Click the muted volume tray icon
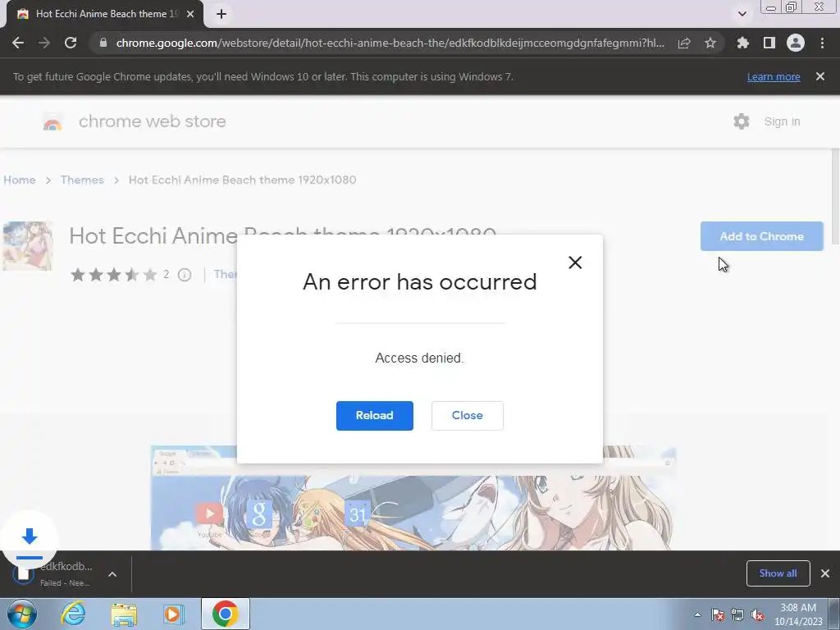This screenshot has width=840, height=630. 757,614
